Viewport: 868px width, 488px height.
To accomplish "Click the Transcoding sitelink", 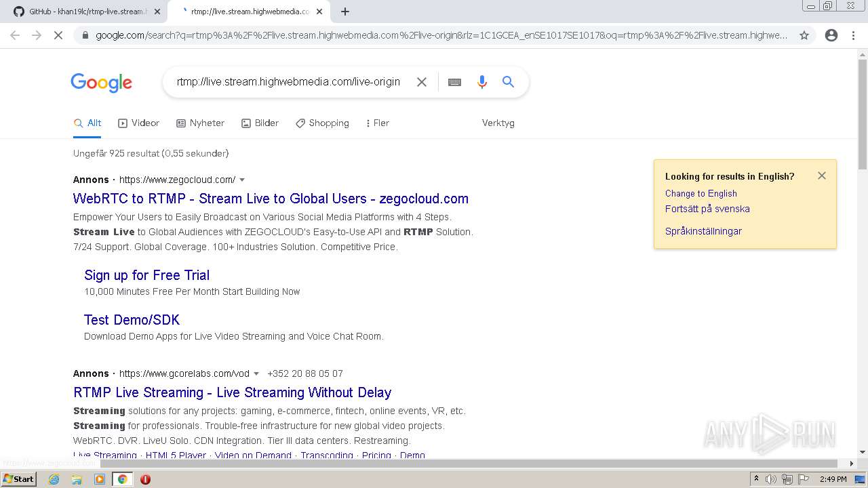I will 327,455.
